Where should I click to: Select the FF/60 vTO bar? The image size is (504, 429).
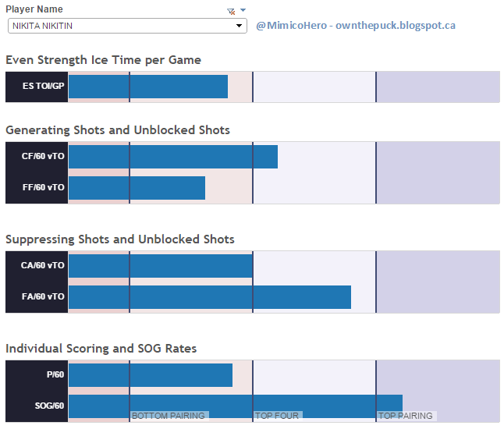point(137,188)
